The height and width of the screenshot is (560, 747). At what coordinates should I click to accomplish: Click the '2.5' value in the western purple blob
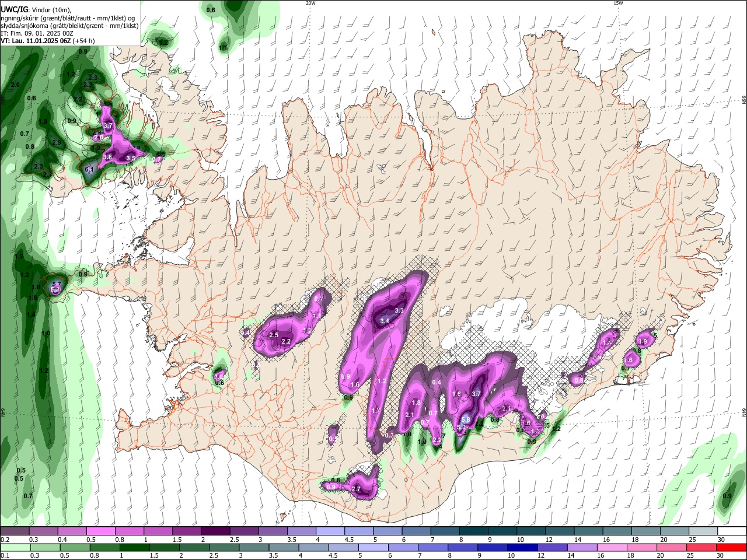[x=274, y=335]
